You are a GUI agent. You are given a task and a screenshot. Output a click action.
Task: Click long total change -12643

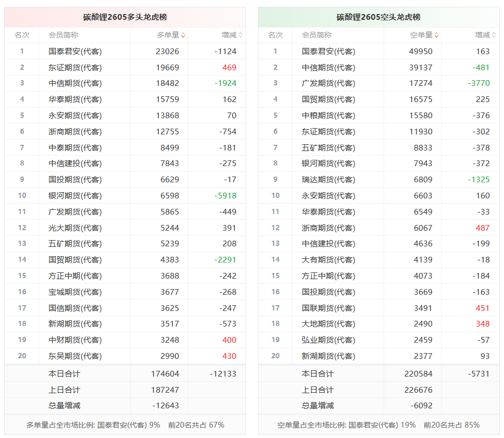pyautogui.click(x=166, y=406)
